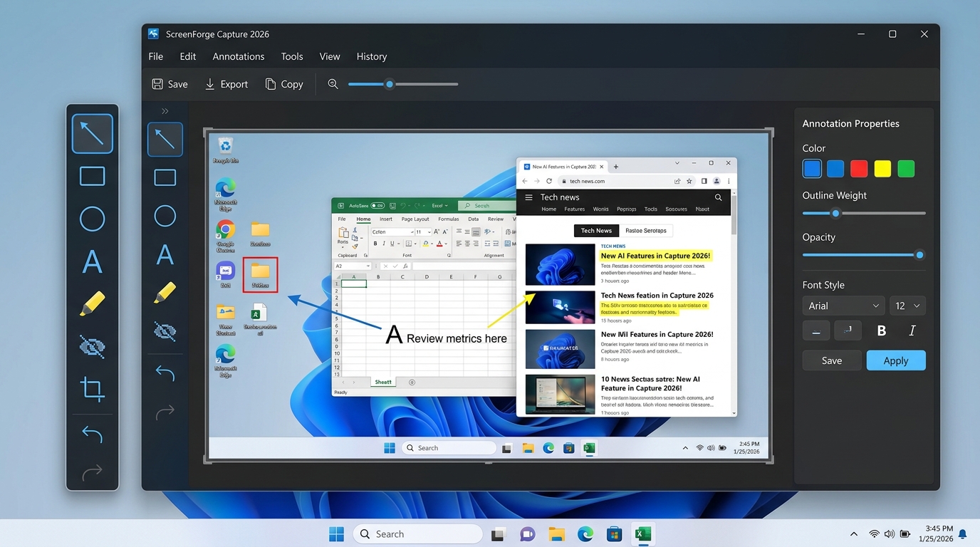Viewport: 980px width, 547px height.
Task: Expand the docked sidebar with the double chevron
Action: [x=165, y=111]
